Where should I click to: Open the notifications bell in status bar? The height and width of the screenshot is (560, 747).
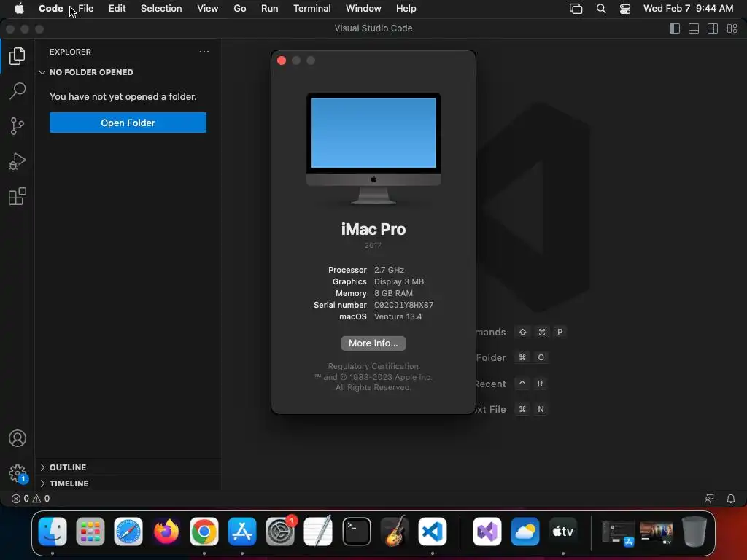click(x=731, y=499)
